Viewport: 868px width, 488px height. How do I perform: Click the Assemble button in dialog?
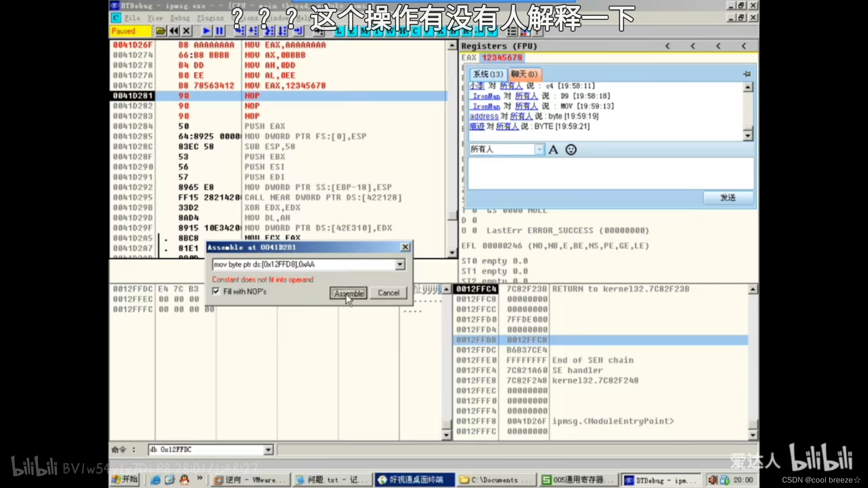pyautogui.click(x=348, y=293)
